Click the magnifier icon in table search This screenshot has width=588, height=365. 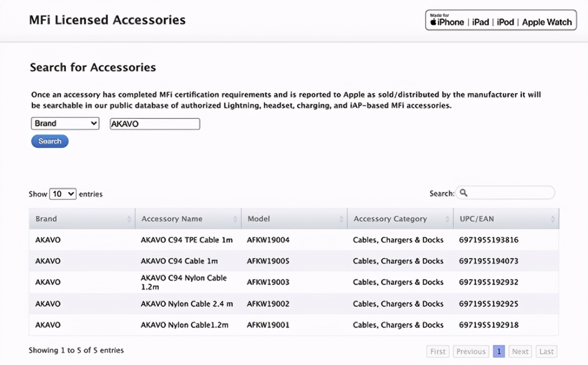[x=463, y=193]
